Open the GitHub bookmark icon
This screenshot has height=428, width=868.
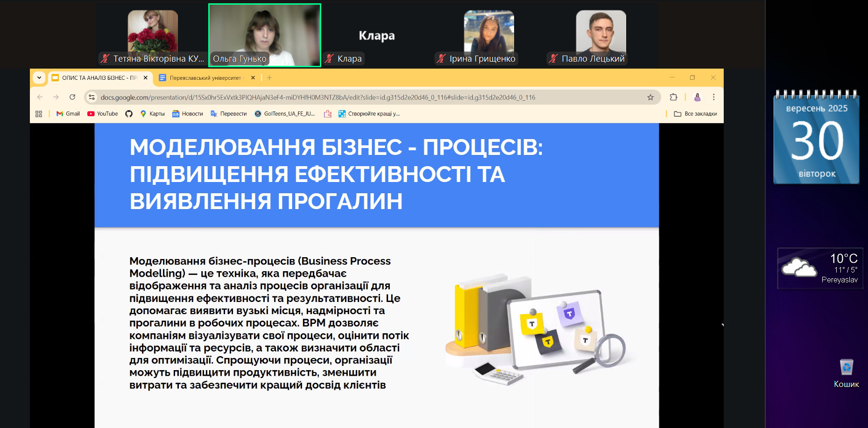click(x=129, y=114)
